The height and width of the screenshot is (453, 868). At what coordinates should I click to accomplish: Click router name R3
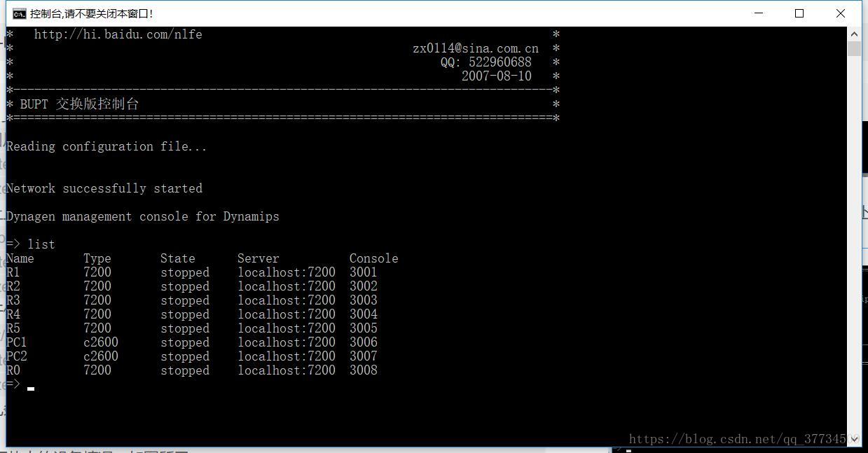tap(13, 300)
